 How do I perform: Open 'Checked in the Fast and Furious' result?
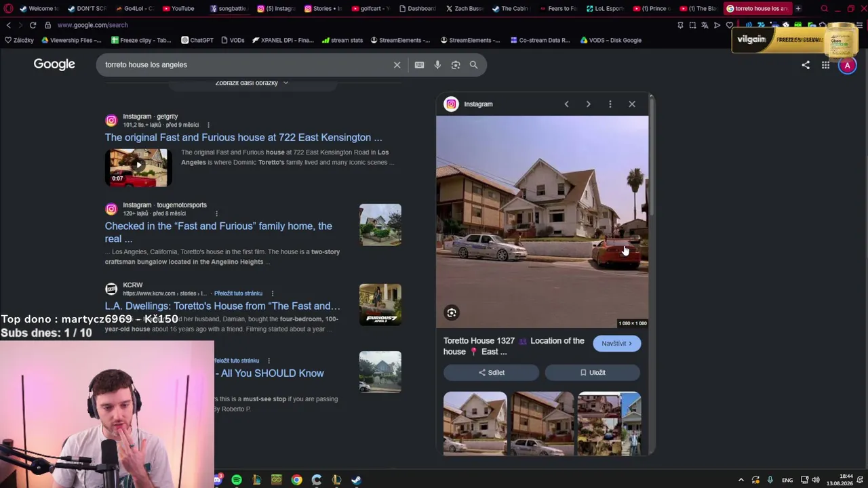(x=218, y=232)
